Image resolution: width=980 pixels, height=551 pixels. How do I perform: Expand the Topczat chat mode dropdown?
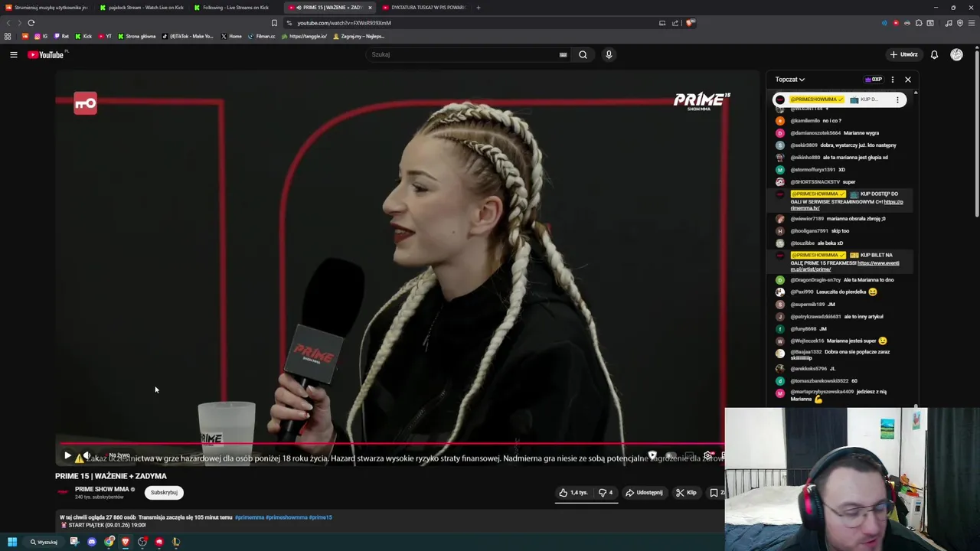[x=789, y=80]
